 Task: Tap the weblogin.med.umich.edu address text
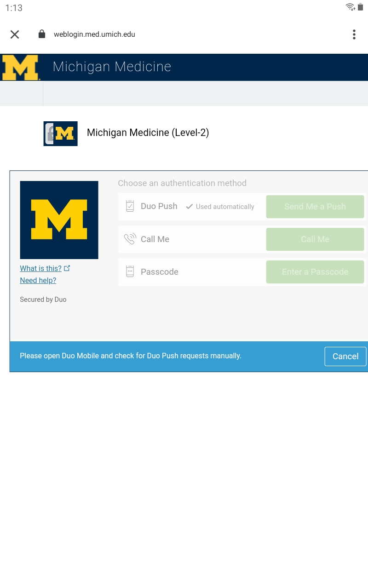tap(94, 34)
